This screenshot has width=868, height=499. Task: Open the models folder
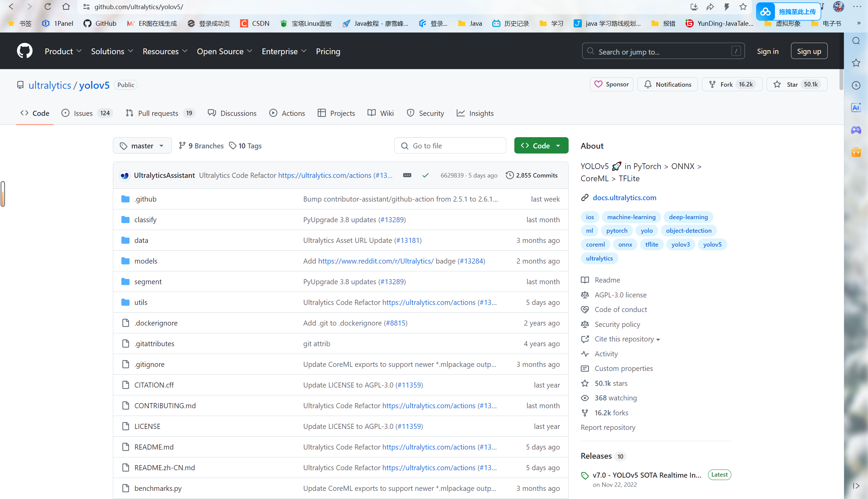coord(146,261)
